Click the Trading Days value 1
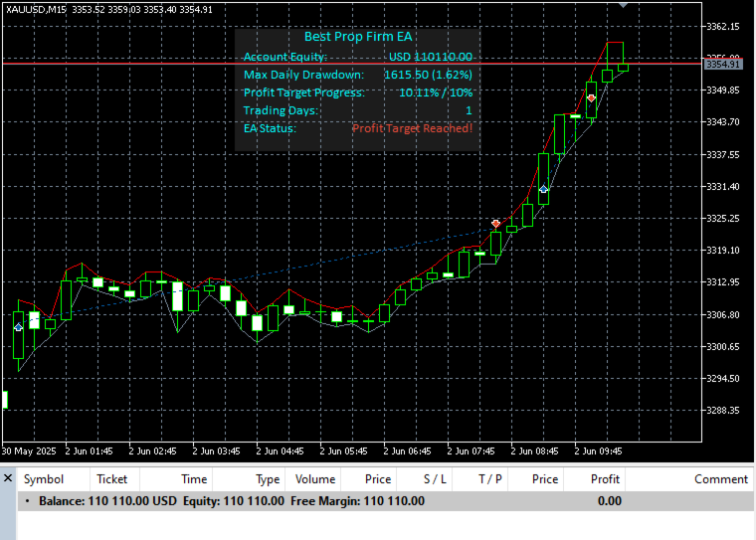The width and height of the screenshot is (756, 540). click(469, 110)
